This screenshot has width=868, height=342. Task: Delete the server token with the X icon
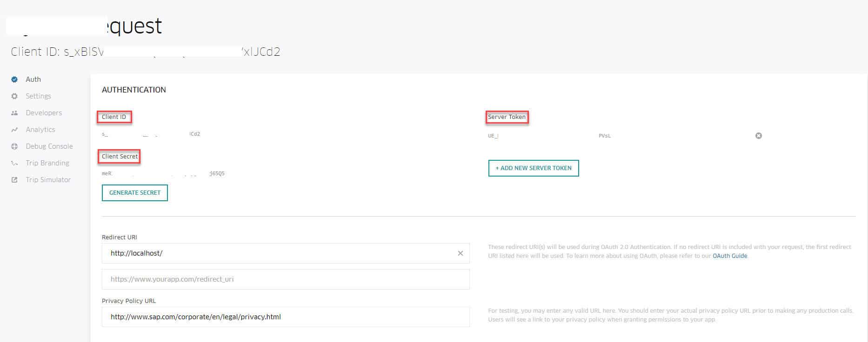coord(758,136)
